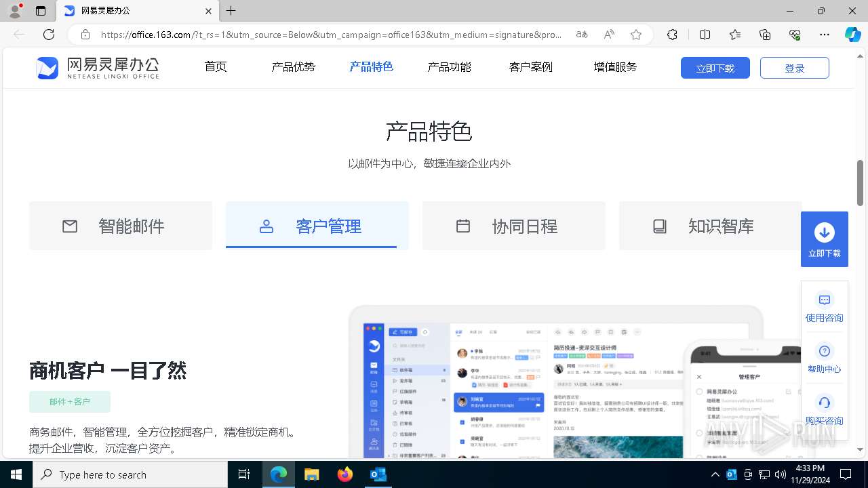The image size is (868, 488).
Task: Click the scrollbar down arrow
Action: tap(861, 449)
